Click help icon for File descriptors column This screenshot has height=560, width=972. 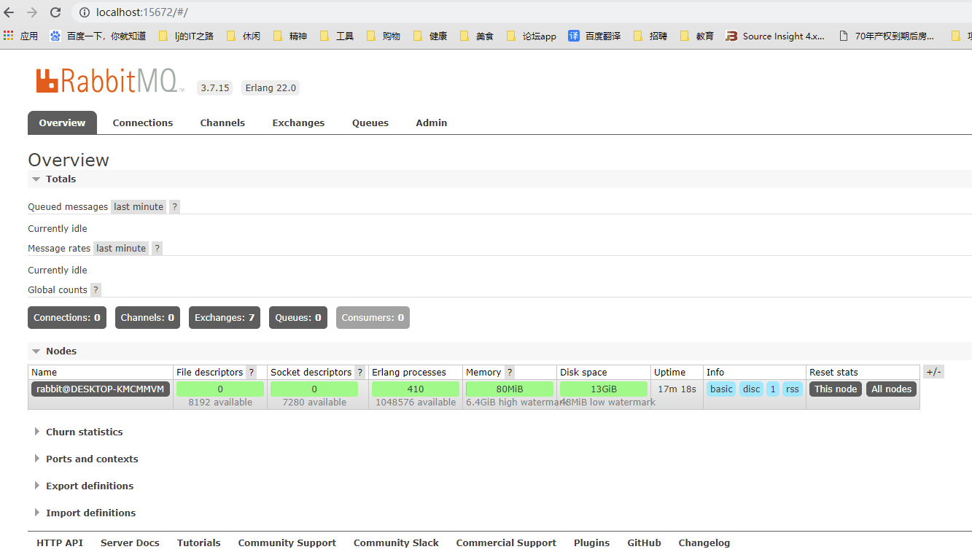pyautogui.click(x=252, y=373)
